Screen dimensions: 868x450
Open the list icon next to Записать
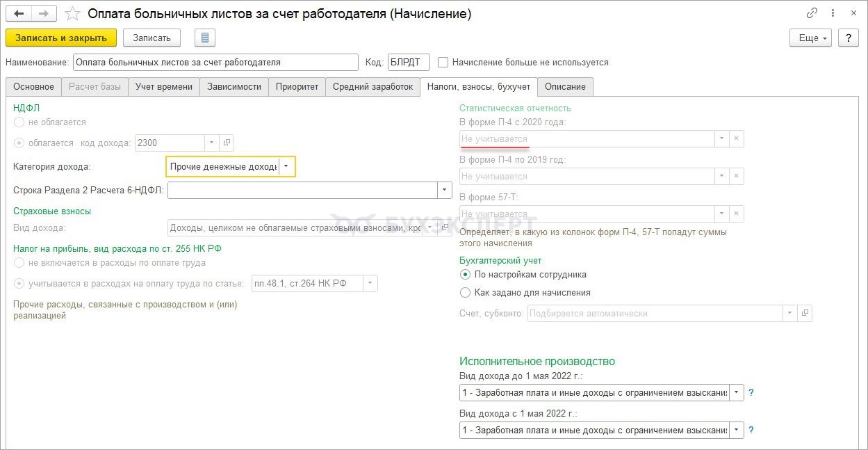(x=205, y=38)
